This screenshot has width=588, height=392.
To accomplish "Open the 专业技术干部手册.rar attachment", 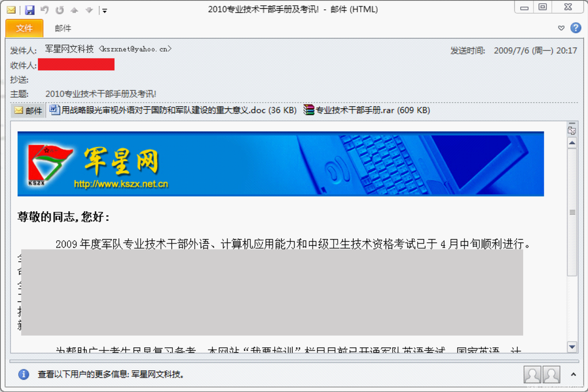I will (x=367, y=110).
